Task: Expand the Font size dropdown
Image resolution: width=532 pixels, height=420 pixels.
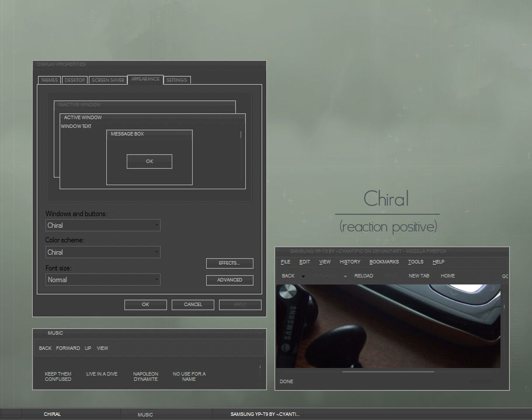Action: click(x=157, y=279)
